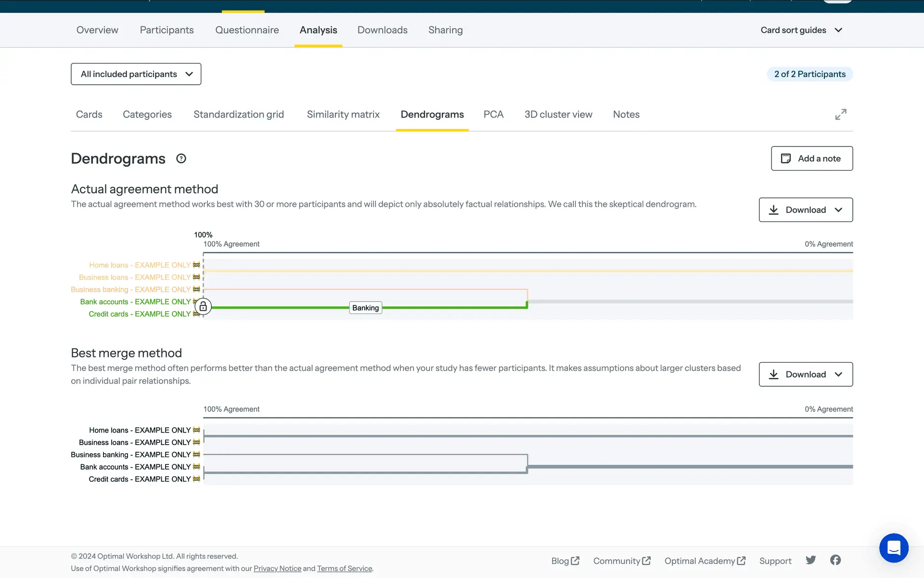This screenshot has height=578, width=924.
Task: Open the Facebook icon in footer
Action: coord(835,560)
